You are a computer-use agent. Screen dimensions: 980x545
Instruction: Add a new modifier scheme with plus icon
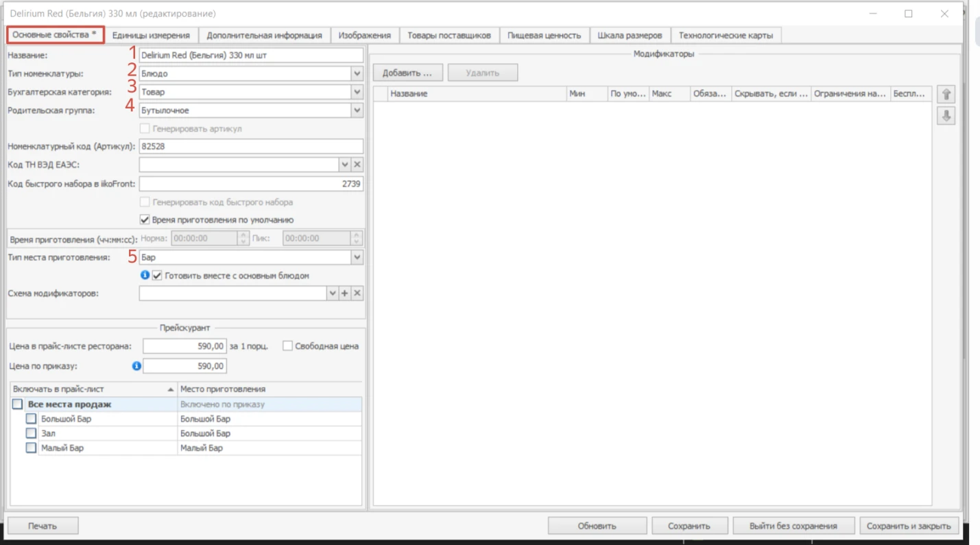click(345, 294)
